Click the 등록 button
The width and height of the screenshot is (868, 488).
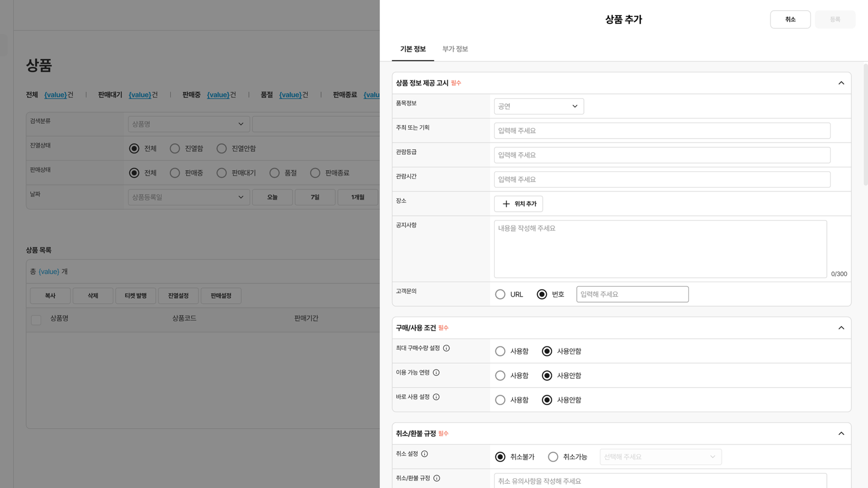tap(835, 20)
